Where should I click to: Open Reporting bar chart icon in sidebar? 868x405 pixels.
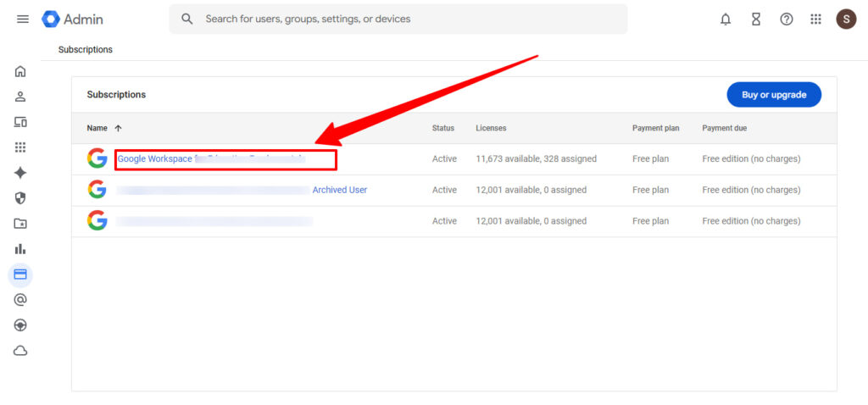(20, 249)
